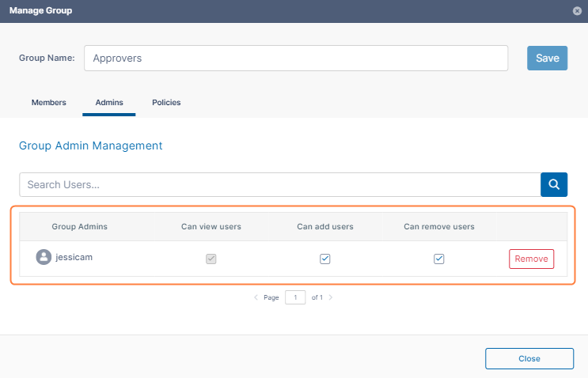Open the Policies tab
Image resolution: width=588 pixels, height=378 pixels.
(166, 103)
